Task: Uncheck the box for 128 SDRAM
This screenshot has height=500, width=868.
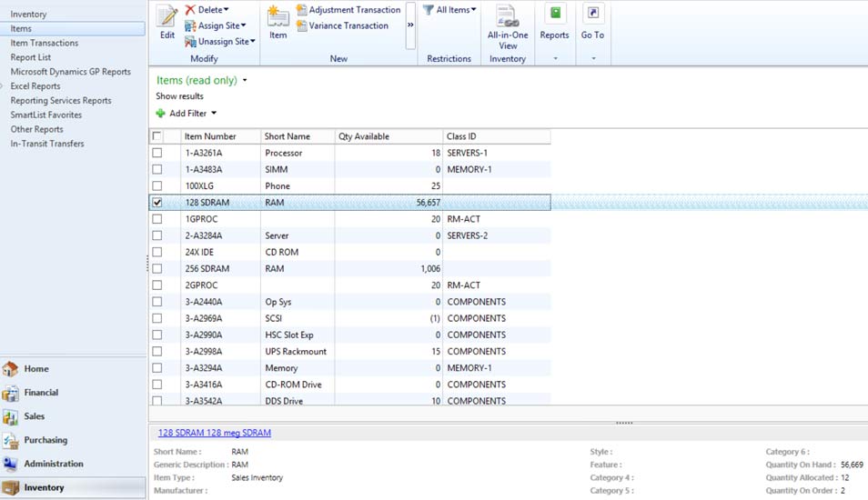Action: pyautogui.click(x=157, y=203)
